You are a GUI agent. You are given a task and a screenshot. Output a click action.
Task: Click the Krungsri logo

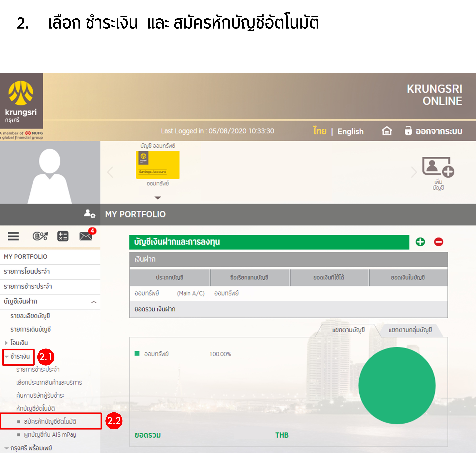click(x=21, y=101)
